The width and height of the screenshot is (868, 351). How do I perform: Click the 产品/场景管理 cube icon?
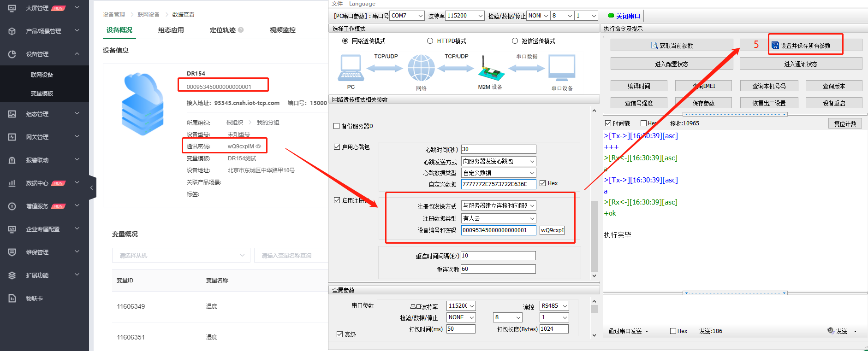click(12, 31)
